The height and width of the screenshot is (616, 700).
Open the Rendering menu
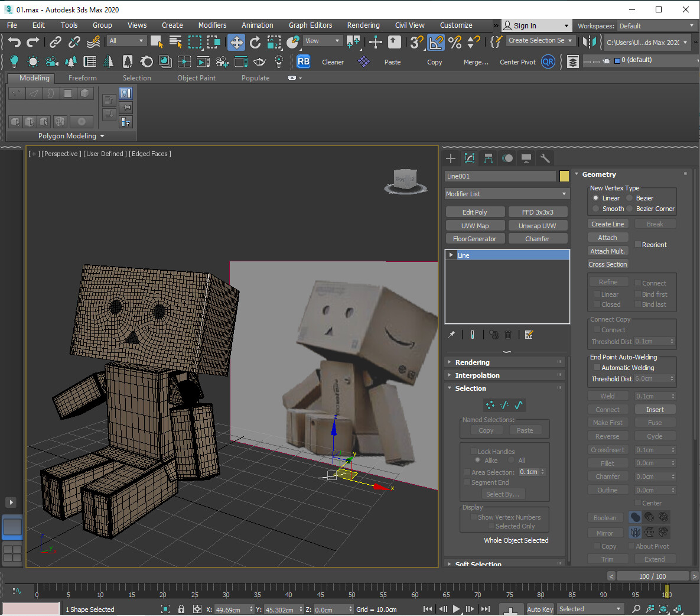click(x=363, y=25)
